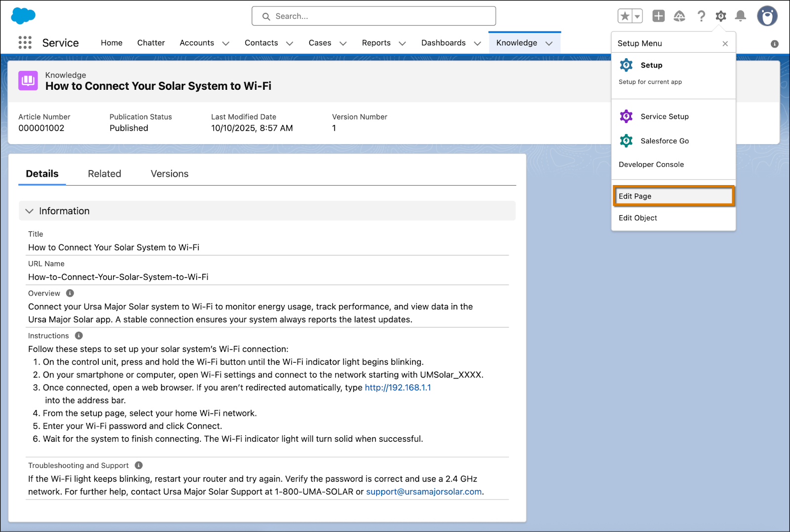The height and width of the screenshot is (532, 790).
Task: Select Setup for current app
Action: [673, 73]
